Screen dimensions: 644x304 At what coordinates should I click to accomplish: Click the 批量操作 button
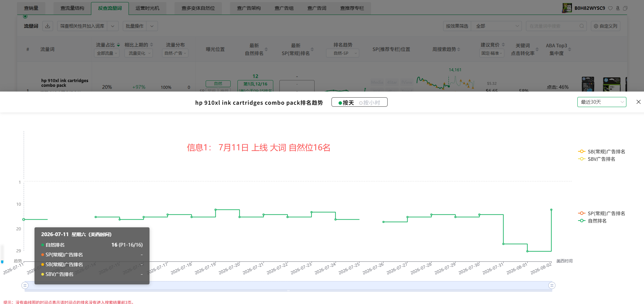(x=135, y=26)
